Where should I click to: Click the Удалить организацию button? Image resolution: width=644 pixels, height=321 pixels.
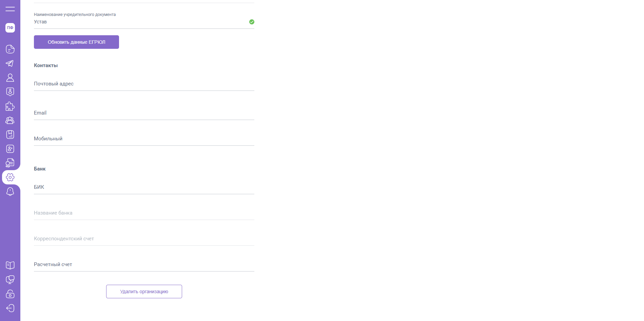click(144, 292)
